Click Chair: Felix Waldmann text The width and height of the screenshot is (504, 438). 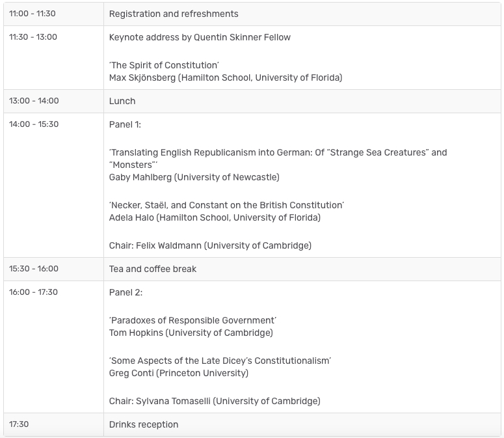click(210, 245)
